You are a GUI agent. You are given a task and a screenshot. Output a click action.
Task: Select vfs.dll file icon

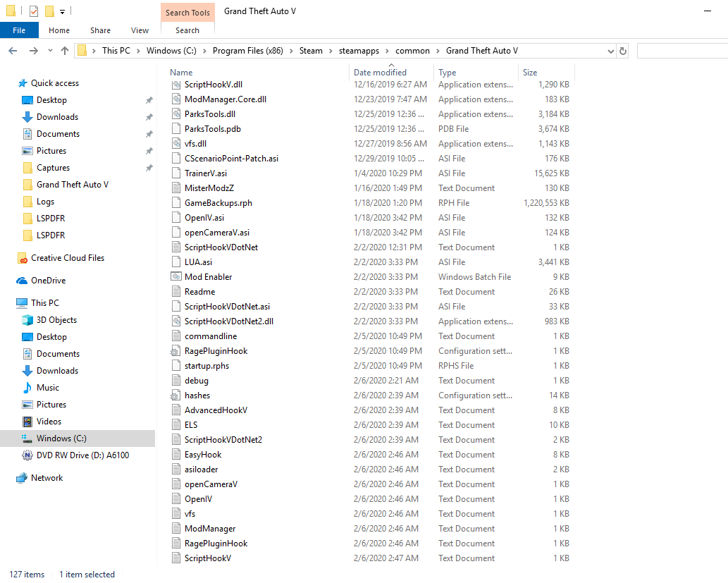point(176,144)
